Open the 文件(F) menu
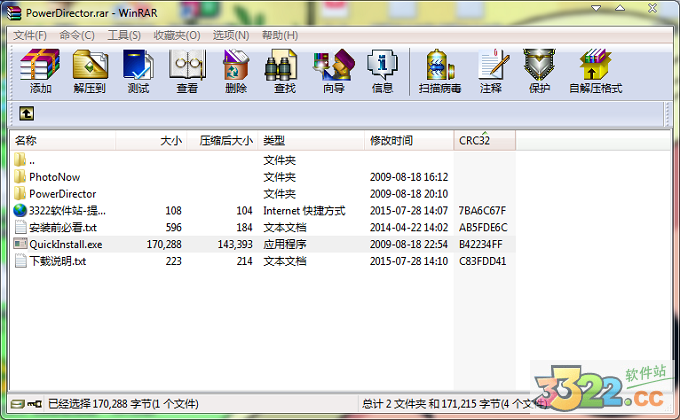 point(29,35)
